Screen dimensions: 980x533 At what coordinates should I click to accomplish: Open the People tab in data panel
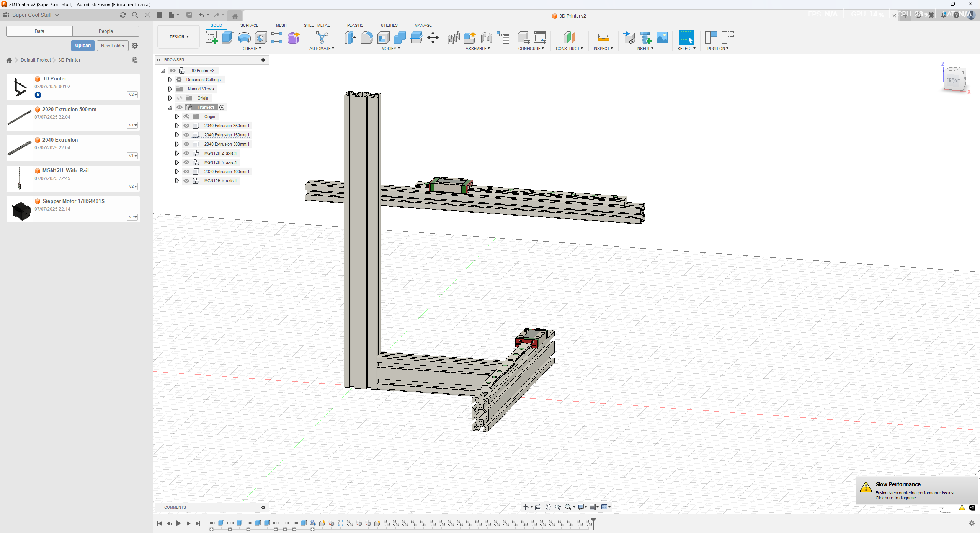pos(106,31)
